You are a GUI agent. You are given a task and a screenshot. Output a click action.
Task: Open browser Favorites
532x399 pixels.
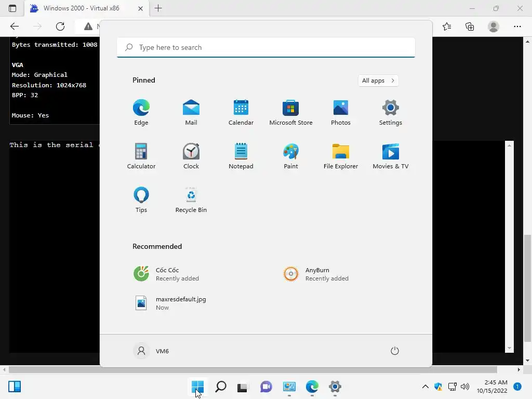pos(447,26)
